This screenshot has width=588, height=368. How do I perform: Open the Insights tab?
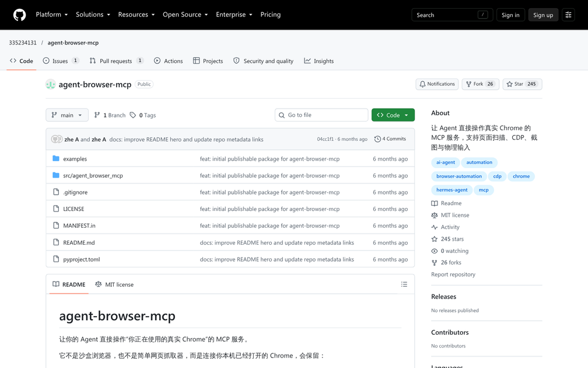pyautogui.click(x=318, y=61)
